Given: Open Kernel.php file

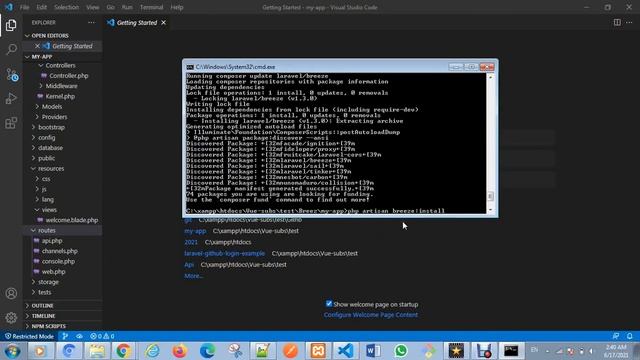Looking at the screenshot, I should 60,96.
